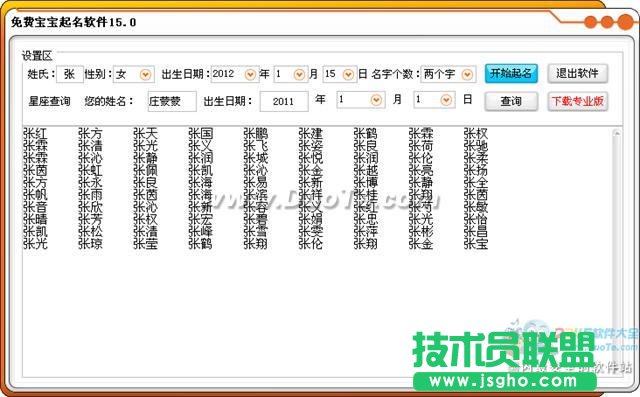Viewport: 640px width, 397px height.
Task: Select the name 张城 in the list
Action: tap(256, 158)
